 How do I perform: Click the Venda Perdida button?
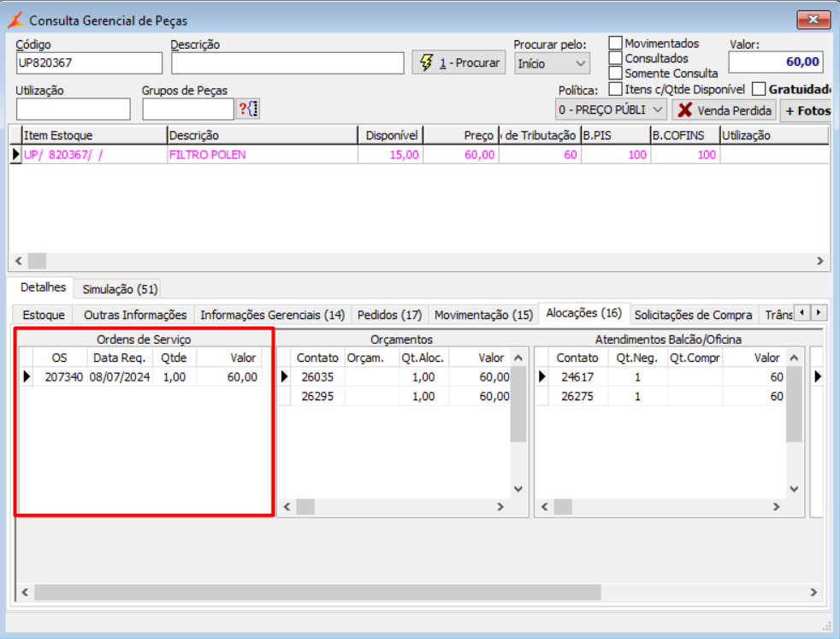click(x=724, y=110)
